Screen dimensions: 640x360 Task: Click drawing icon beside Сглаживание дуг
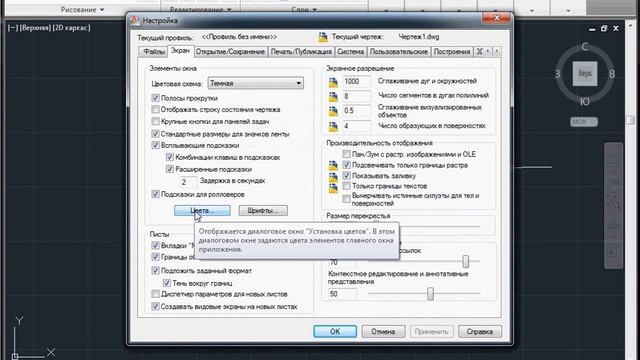click(x=333, y=82)
